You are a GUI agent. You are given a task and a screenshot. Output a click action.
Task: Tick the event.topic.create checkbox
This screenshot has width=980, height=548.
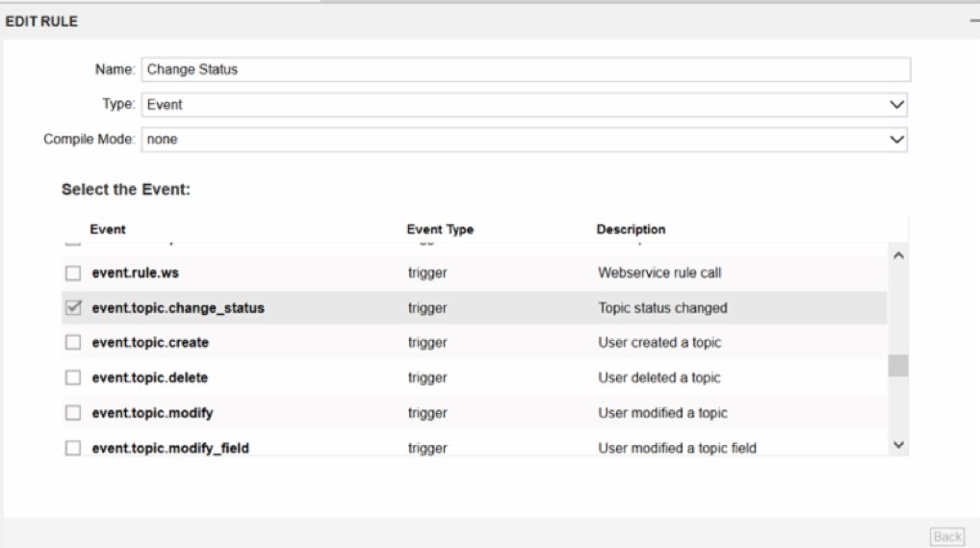pyautogui.click(x=72, y=343)
